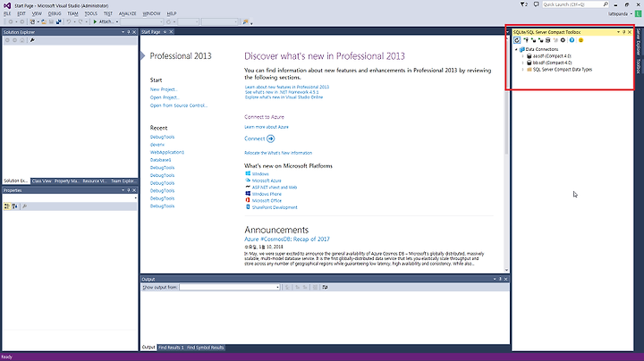Click the SharePoint Development link
The width and height of the screenshot is (644, 361).
275,207
